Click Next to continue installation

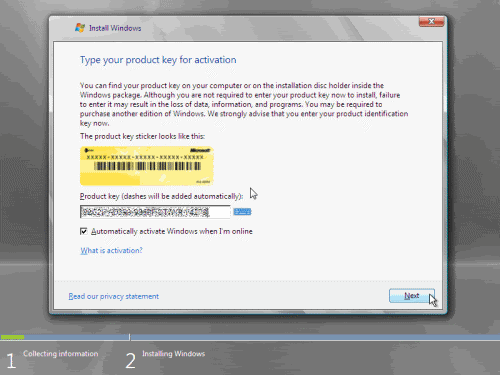[x=412, y=296]
